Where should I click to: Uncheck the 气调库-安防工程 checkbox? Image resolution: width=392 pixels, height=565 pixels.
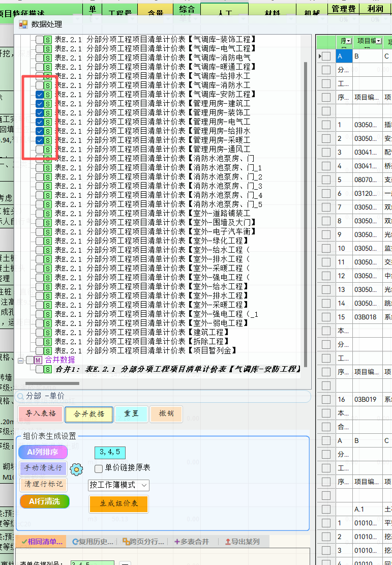tap(39, 95)
